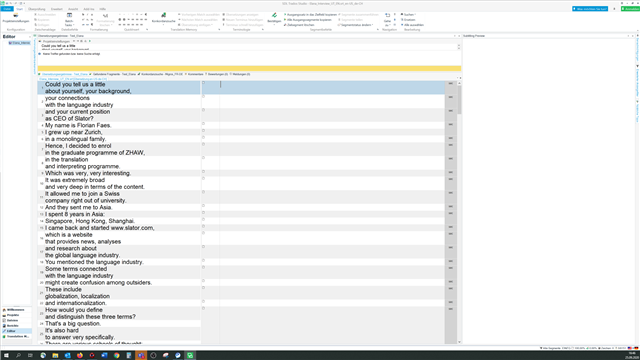Click the Trados Studio taskbar icon
Viewport: 640px width, 360px height.
(190, 356)
